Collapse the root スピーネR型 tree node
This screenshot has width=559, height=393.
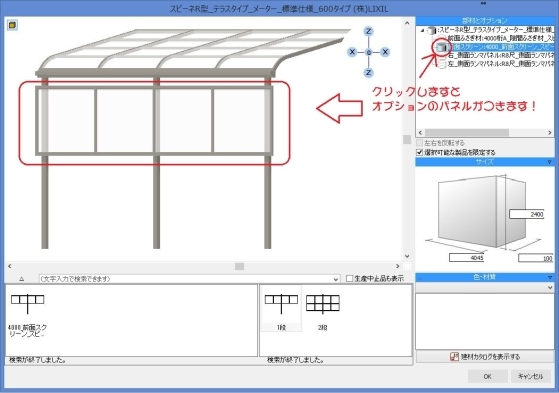click(422, 31)
